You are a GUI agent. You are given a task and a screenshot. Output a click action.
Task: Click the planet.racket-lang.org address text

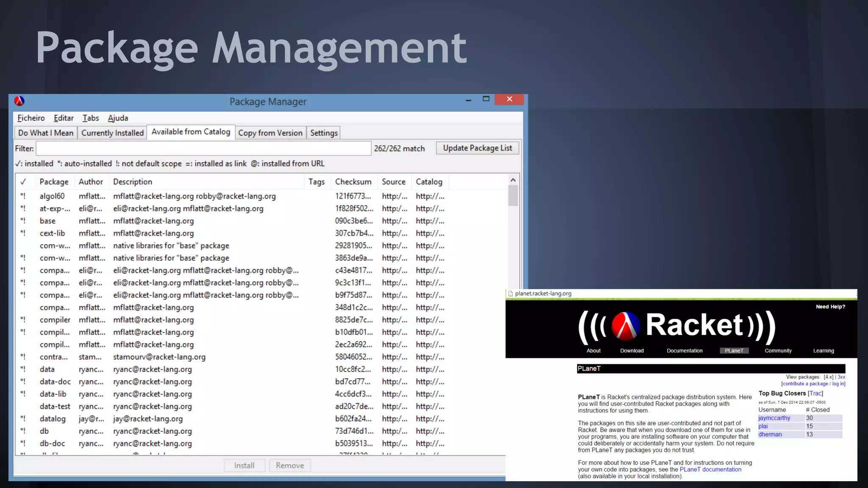tap(543, 294)
